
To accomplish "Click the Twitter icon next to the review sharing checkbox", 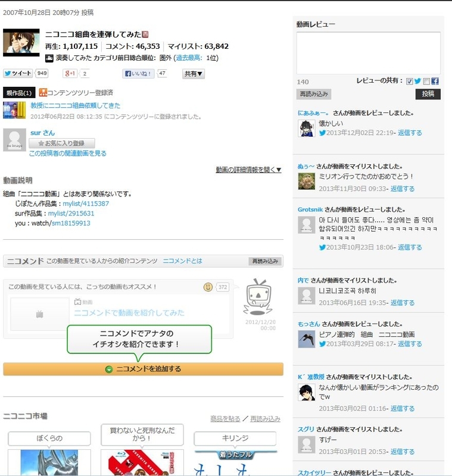I will coord(417,81).
